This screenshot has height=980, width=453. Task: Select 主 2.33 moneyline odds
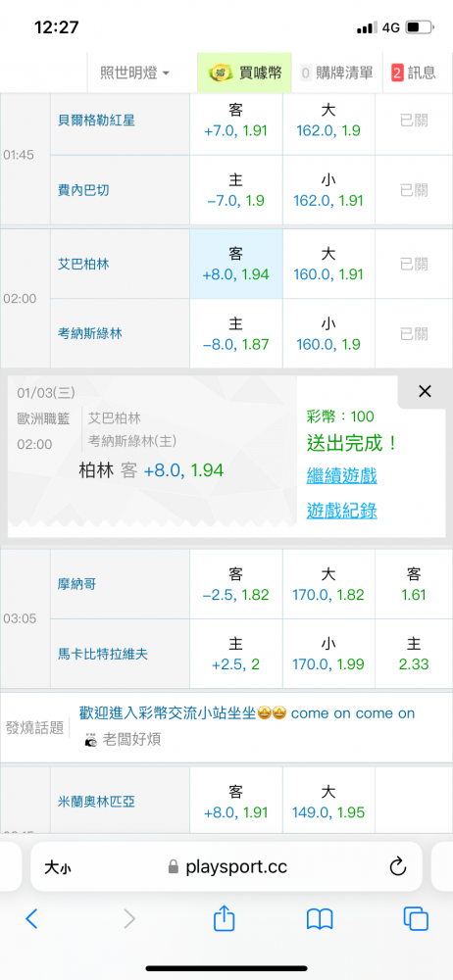(414, 654)
